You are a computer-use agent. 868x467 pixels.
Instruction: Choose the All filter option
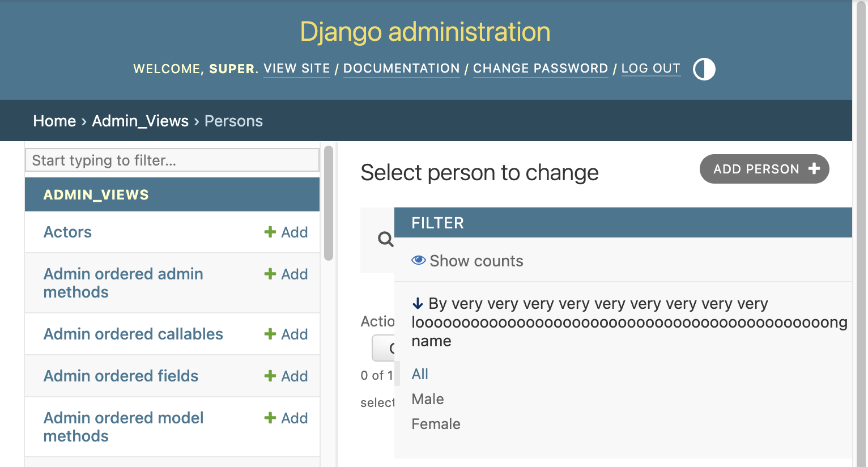(420, 374)
